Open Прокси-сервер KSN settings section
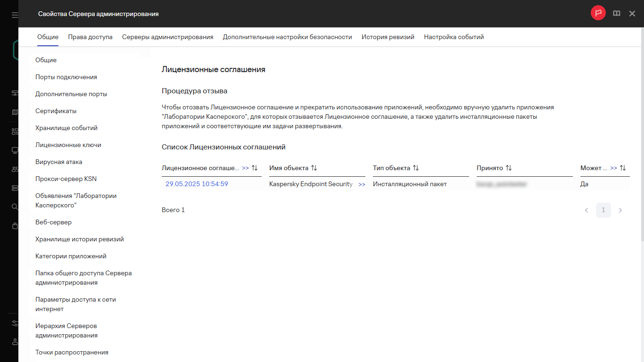The height and width of the screenshot is (362, 644). (x=66, y=179)
